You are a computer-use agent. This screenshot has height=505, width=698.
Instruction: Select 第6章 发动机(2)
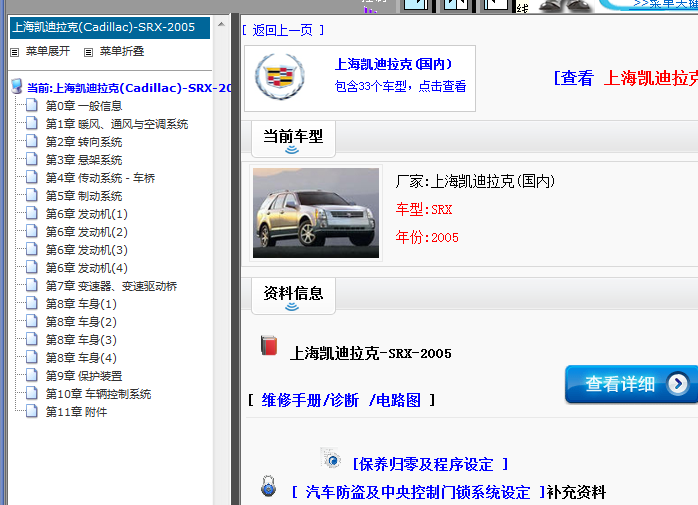click(87, 232)
